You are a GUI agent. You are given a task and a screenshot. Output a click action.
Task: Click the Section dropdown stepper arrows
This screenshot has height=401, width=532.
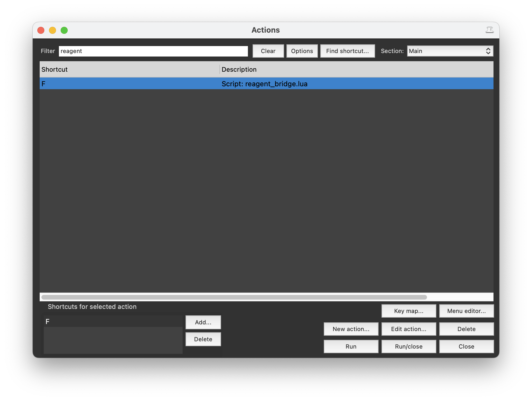click(488, 51)
